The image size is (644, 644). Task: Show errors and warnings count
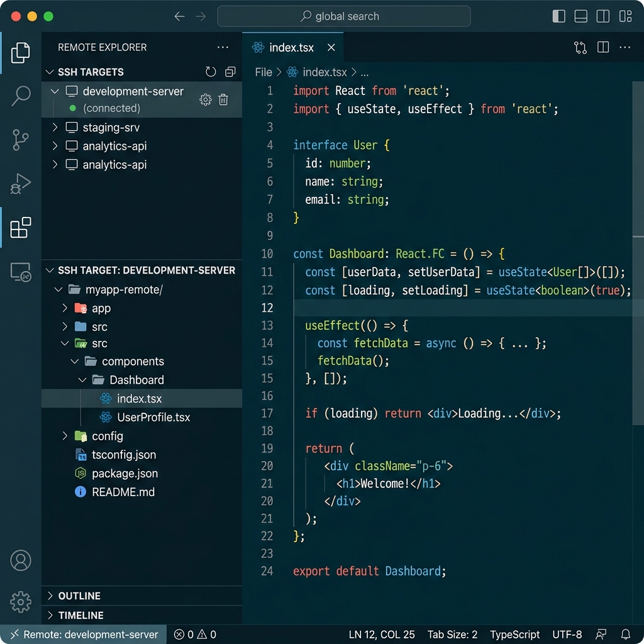195,634
